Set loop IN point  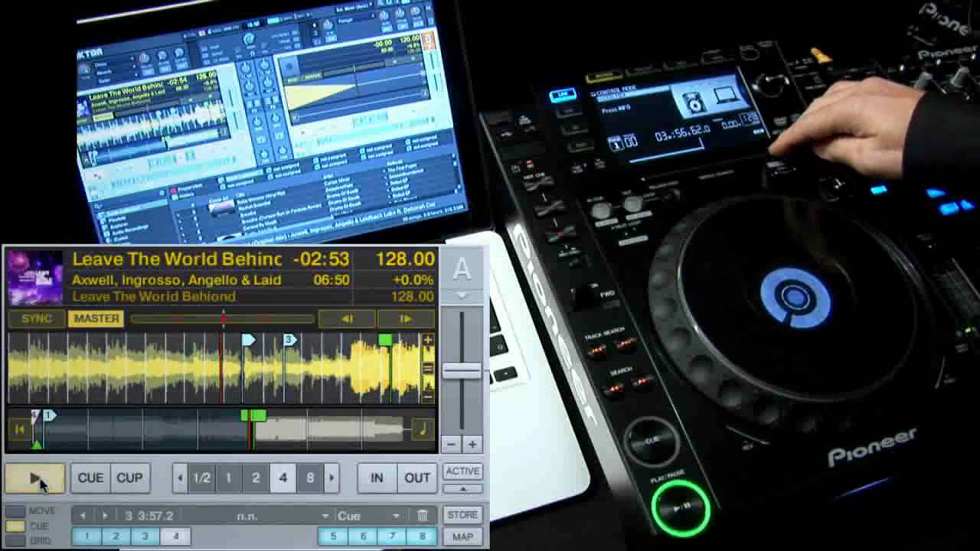[377, 478]
